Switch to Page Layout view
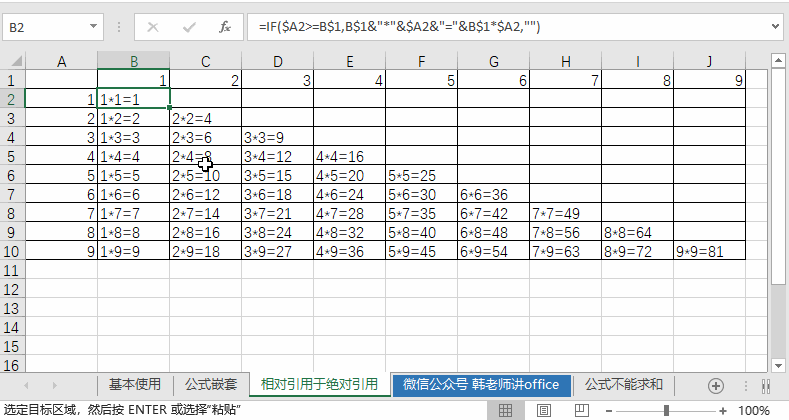Image resolution: width=789 pixels, height=420 pixels. (x=543, y=410)
